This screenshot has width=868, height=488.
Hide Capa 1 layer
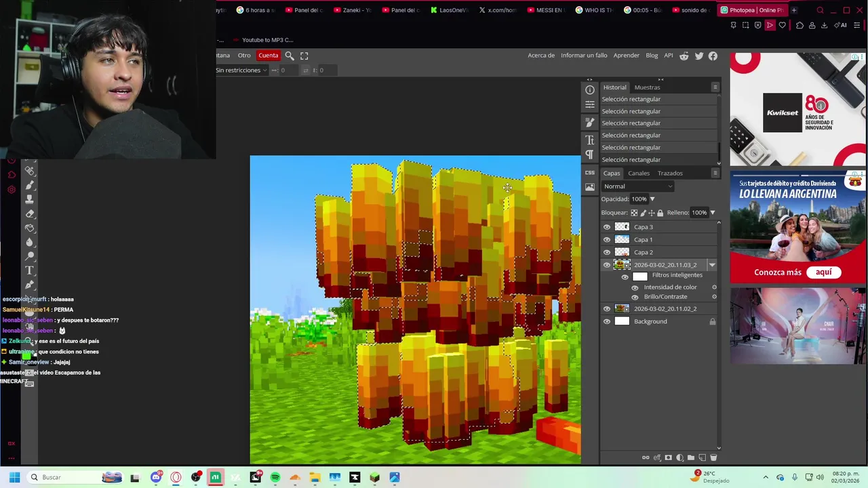pyautogui.click(x=607, y=239)
